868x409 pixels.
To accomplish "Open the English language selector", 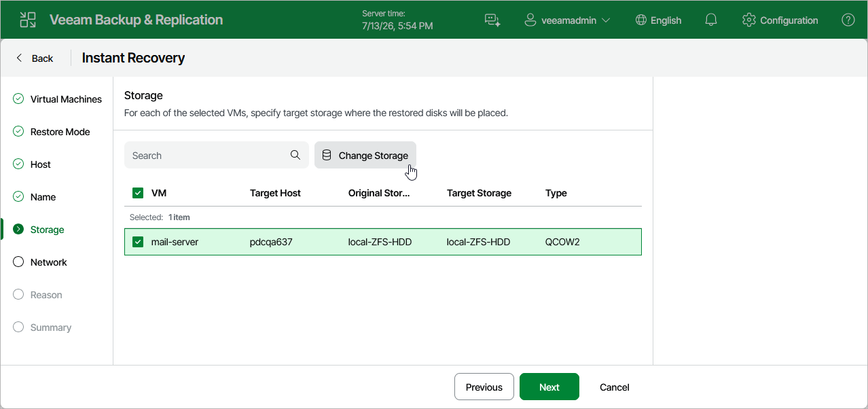I will point(658,20).
